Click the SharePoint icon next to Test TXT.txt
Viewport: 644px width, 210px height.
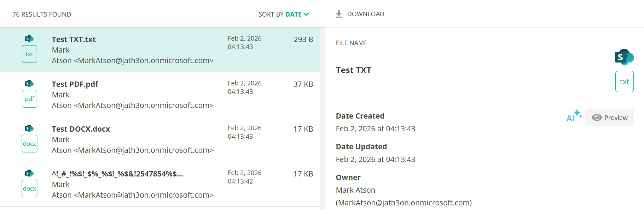pyautogui.click(x=29, y=38)
